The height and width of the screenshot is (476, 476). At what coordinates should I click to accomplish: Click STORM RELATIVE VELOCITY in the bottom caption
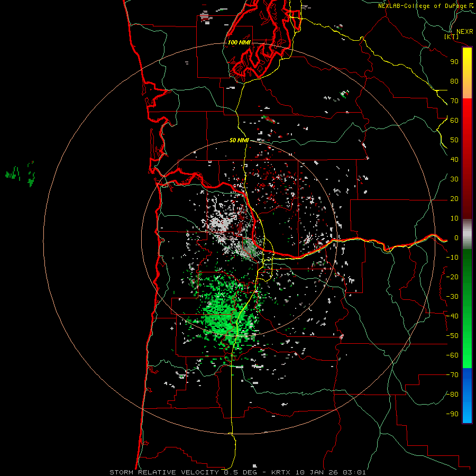[164, 472]
